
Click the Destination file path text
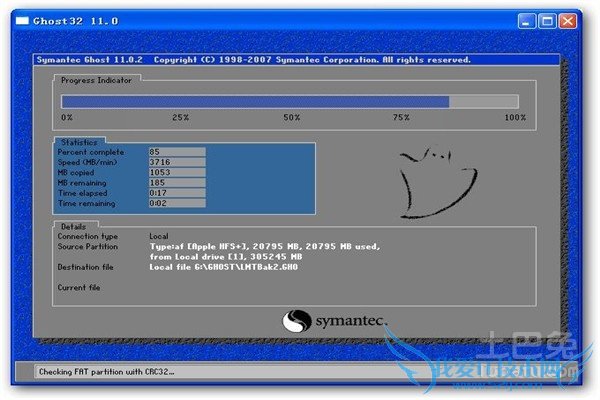click(x=224, y=267)
